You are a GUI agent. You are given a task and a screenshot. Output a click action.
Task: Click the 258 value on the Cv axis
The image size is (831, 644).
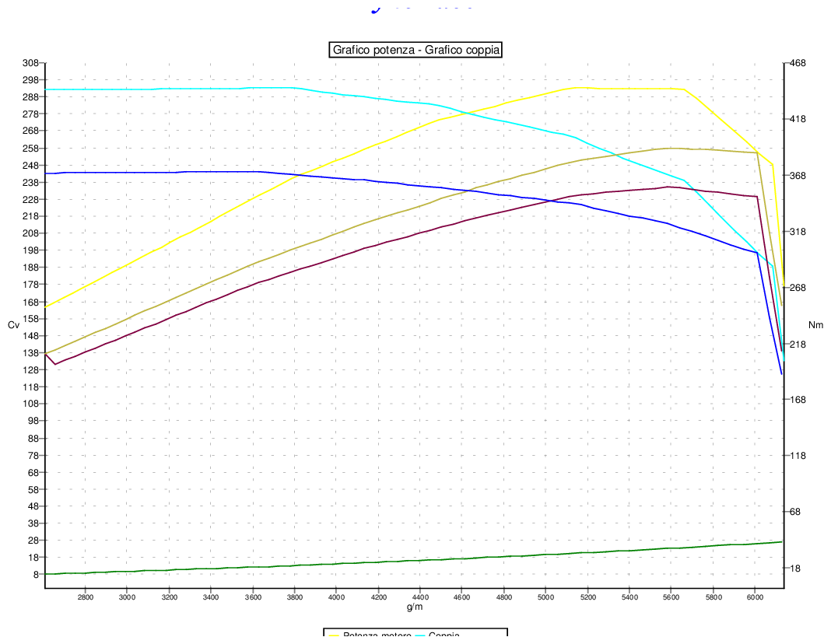[30, 149]
